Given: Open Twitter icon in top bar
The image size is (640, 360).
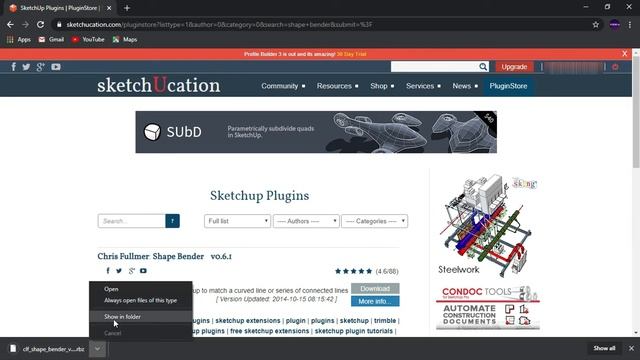Looking at the screenshot, I should point(26,67).
